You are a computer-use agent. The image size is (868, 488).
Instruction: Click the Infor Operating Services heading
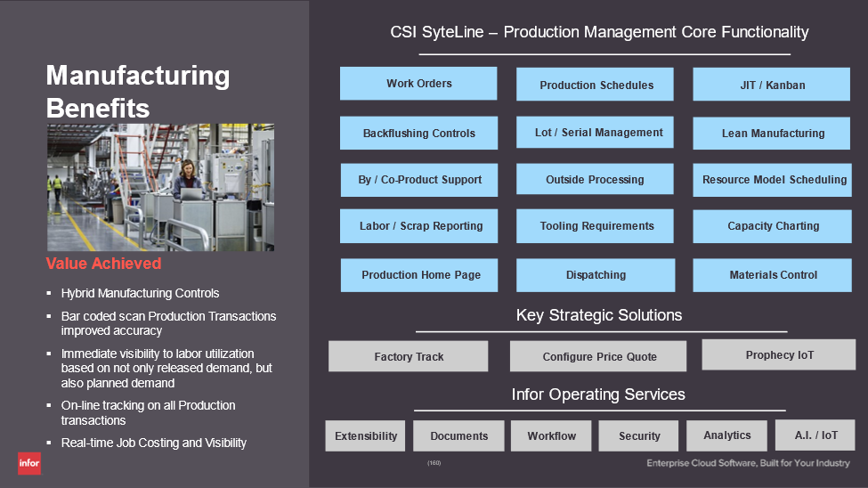pyautogui.click(x=598, y=394)
